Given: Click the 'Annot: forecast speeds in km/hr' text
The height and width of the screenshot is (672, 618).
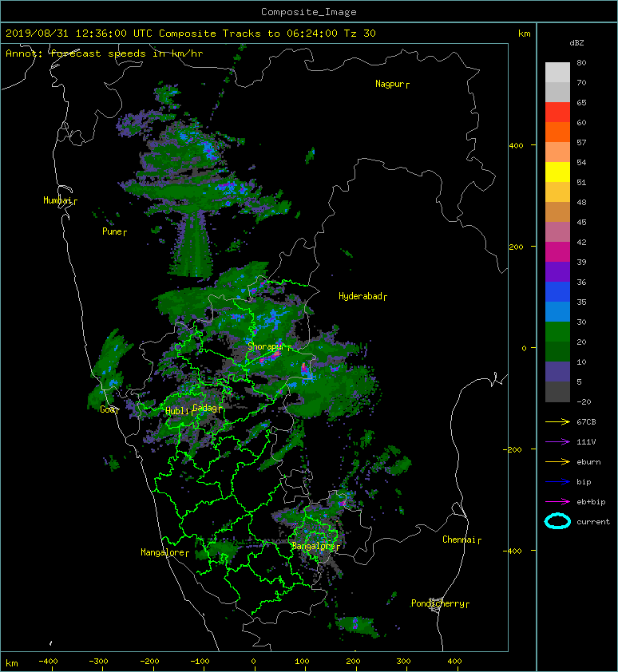Looking at the screenshot, I should pyautogui.click(x=105, y=53).
